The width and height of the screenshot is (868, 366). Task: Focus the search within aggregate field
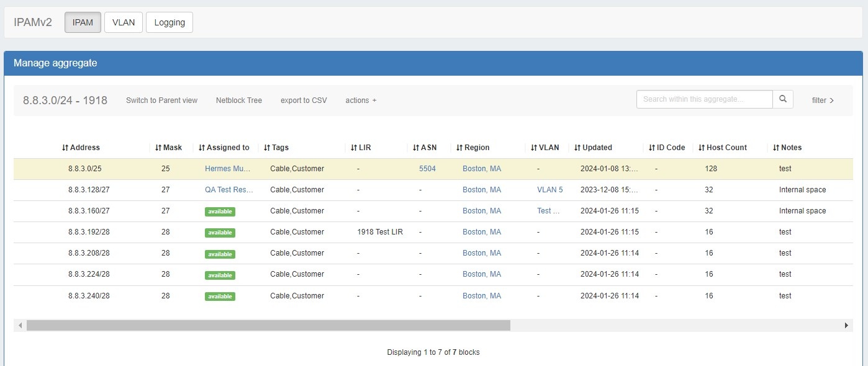(x=704, y=99)
